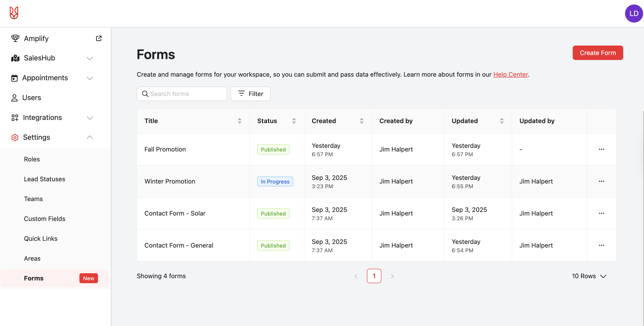Open the Help Center link

[x=510, y=74]
